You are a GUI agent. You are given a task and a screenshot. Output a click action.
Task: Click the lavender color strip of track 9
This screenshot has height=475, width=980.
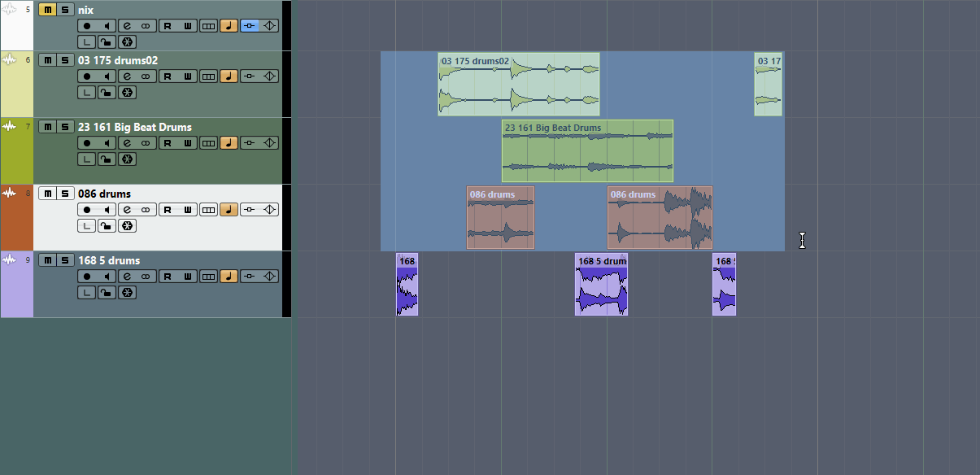(17, 284)
